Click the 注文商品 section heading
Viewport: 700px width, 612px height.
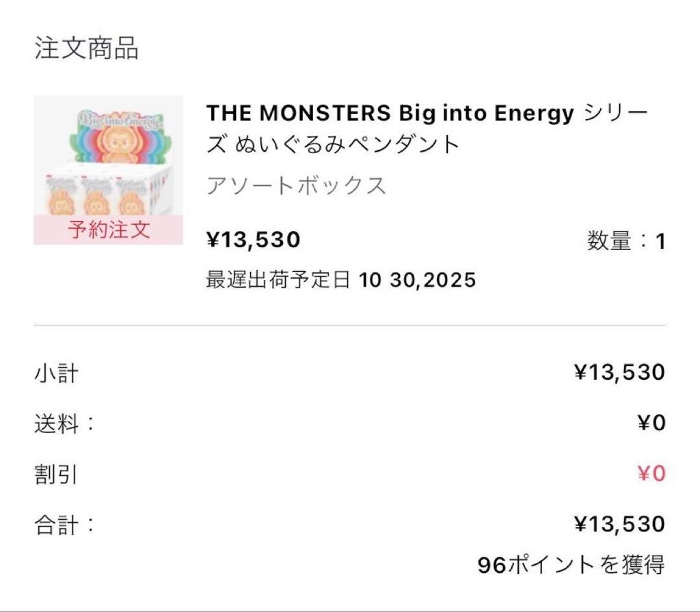[86, 49]
